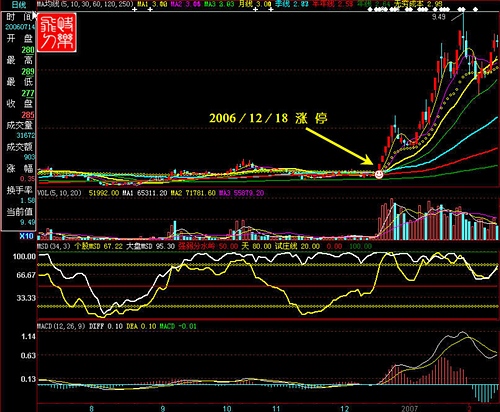Select the magenta MA2 3.06 value
Image resolution: width=500 pixels, height=412 pixels.
click(x=186, y=4)
